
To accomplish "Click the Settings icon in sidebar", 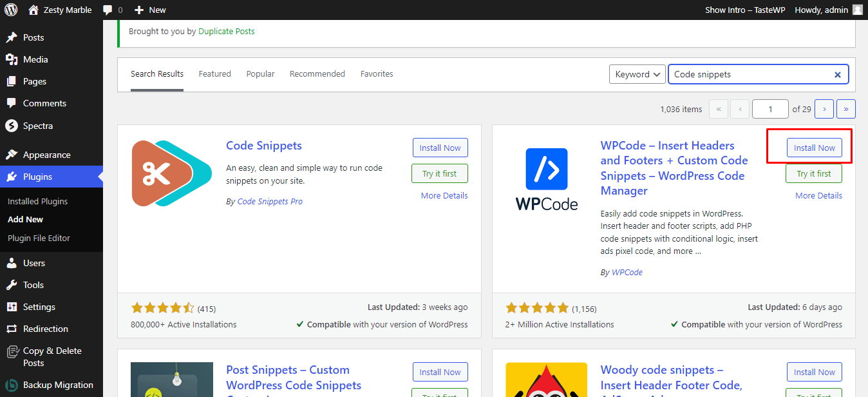I will [12, 307].
